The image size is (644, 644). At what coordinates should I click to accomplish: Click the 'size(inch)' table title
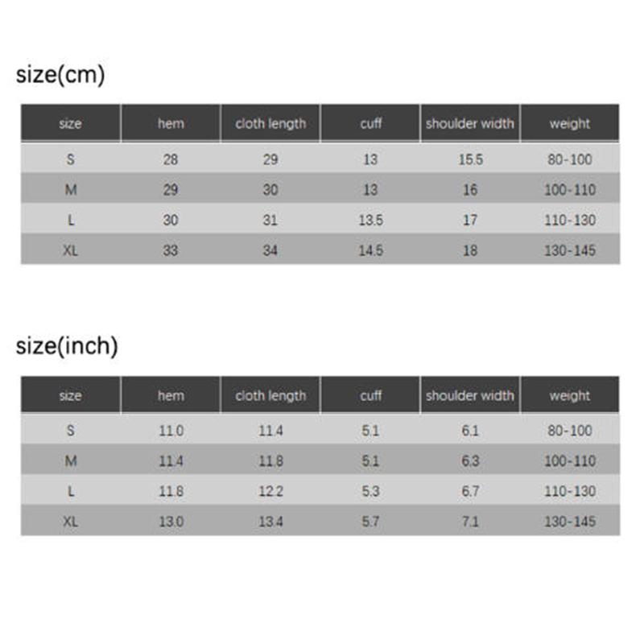(68, 346)
